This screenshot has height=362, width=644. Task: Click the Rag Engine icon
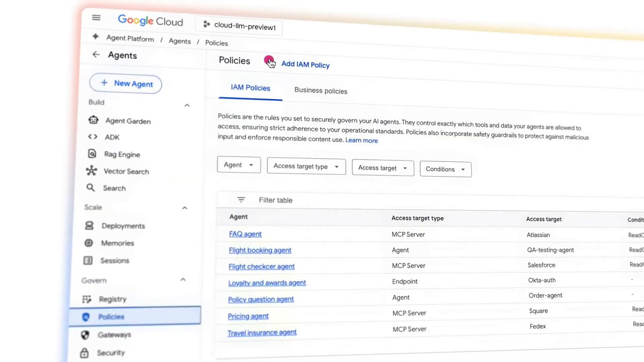[x=92, y=153]
